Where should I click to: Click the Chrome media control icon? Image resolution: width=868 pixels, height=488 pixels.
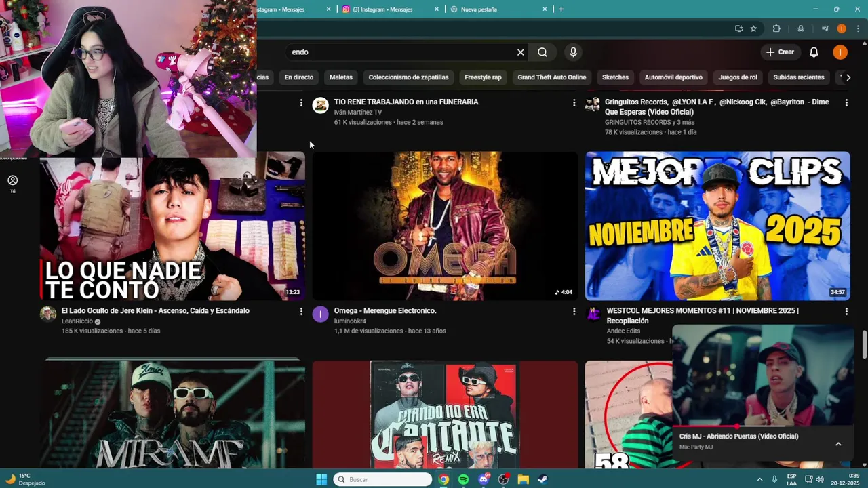825,28
